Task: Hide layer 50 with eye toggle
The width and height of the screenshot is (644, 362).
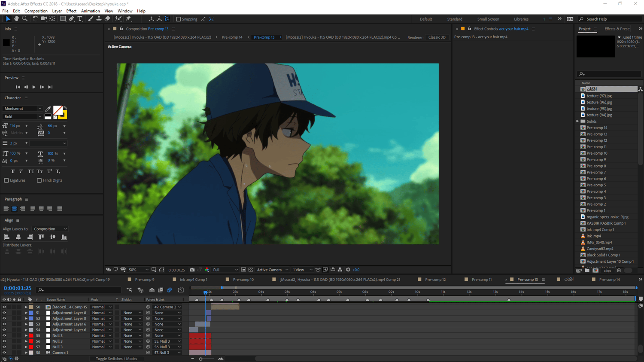Action: pyautogui.click(x=4, y=307)
